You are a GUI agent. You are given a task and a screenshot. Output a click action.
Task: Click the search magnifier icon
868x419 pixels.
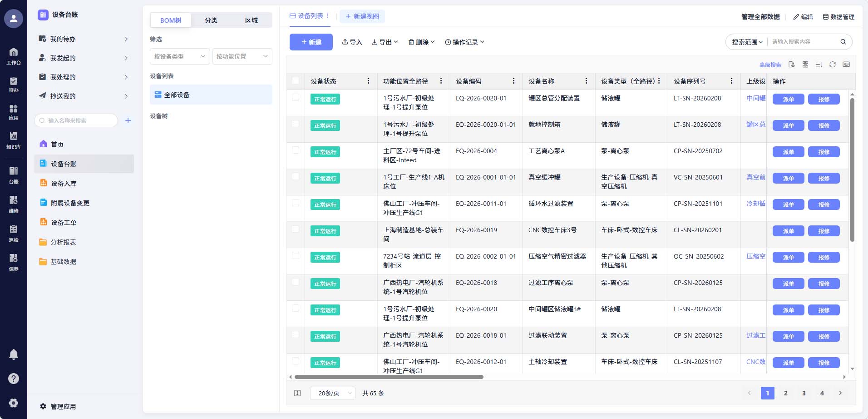coord(843,42)
